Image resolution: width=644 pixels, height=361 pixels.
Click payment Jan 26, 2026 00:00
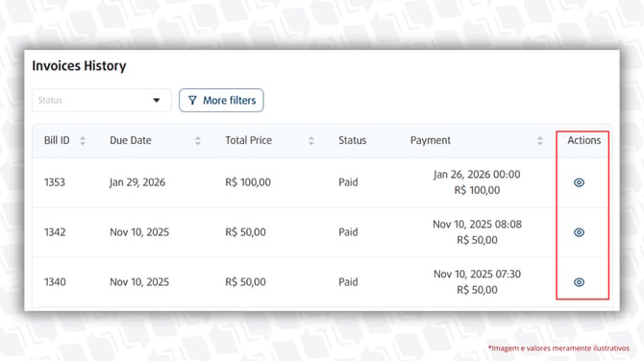click(477, 175)
